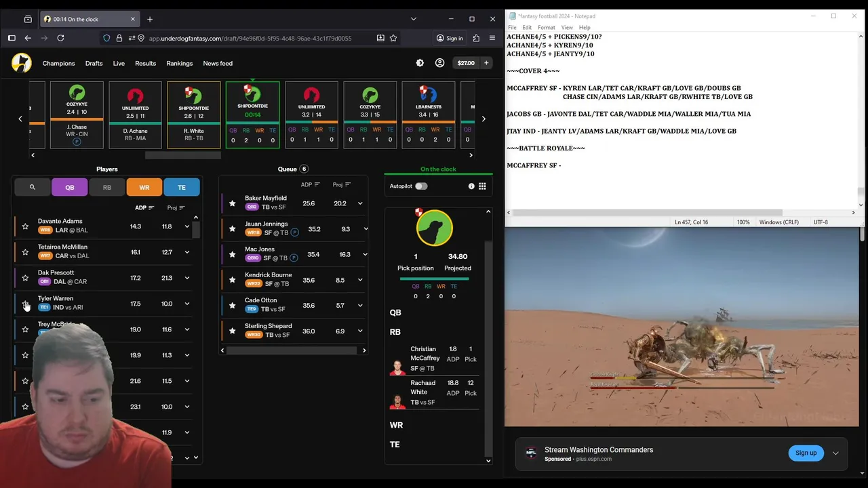The width and height of the screenshot is (868, 488).
Task: Favorite Davante Adams with the star
Action: tap(25, 226)
